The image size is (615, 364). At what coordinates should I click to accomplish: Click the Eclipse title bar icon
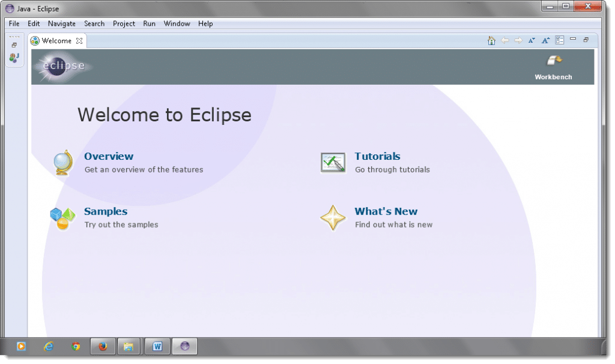[x=10, y=8]
